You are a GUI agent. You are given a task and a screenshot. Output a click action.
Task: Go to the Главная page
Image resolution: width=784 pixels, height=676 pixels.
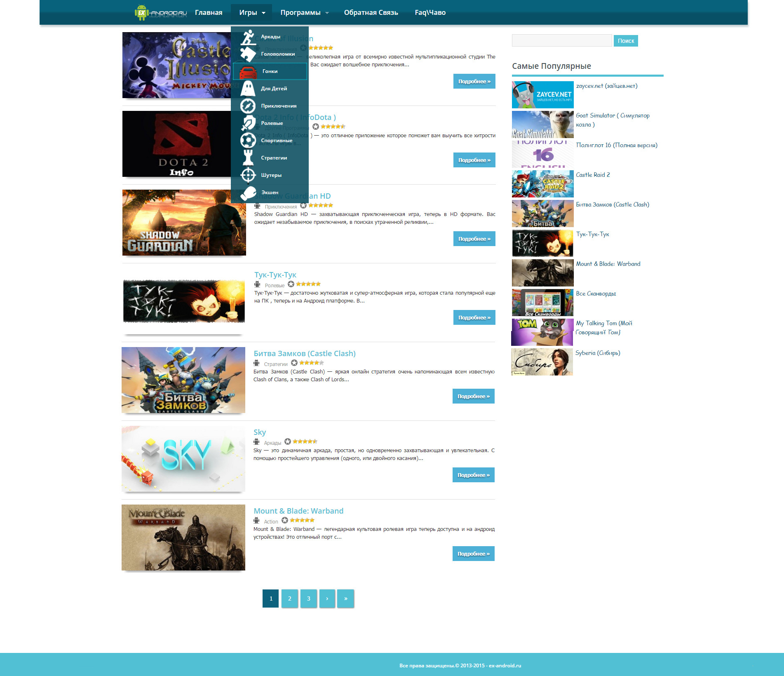click(209, 13)
